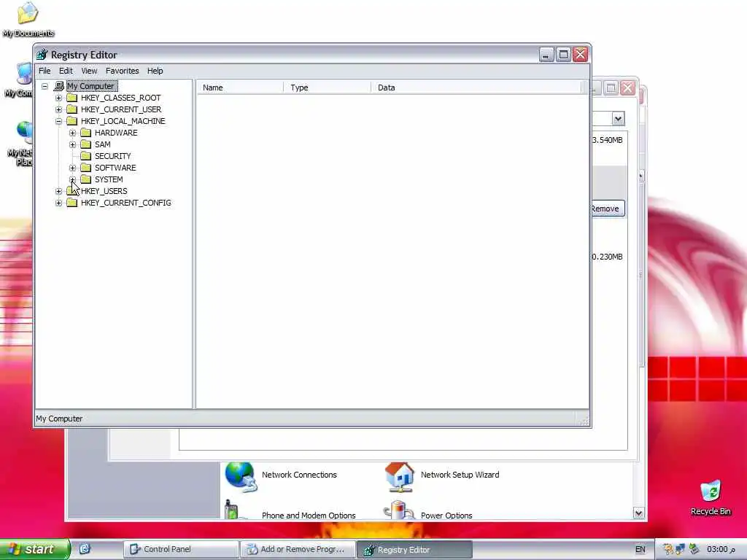Screen dimensions: 747x560
Task: Click the SYSTEM folder icon
Action: [x=86, y=179]
